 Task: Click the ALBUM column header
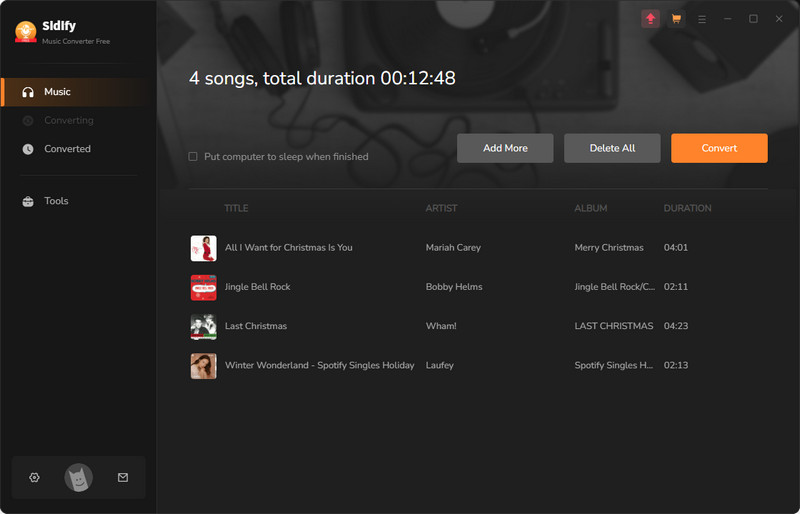[591, 208]
